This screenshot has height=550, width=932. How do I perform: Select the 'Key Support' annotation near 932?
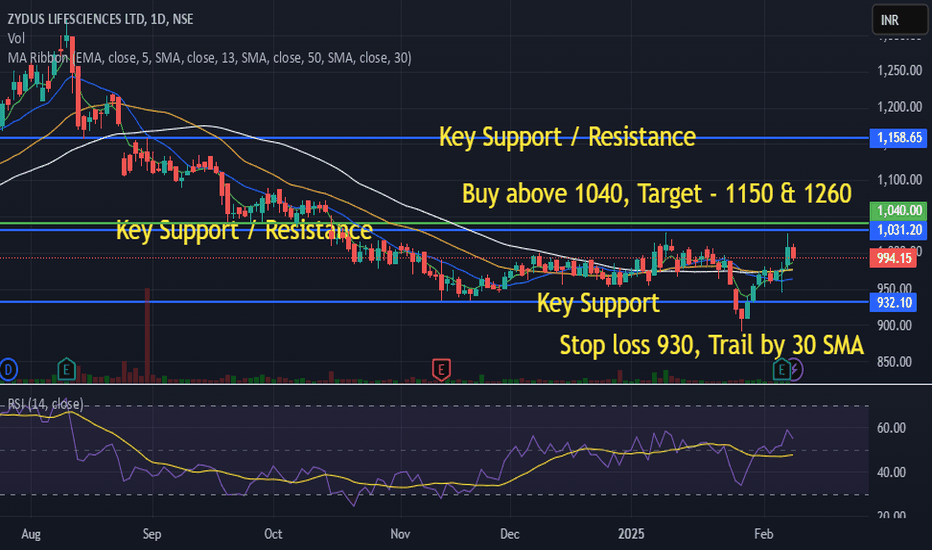(598, 303)
